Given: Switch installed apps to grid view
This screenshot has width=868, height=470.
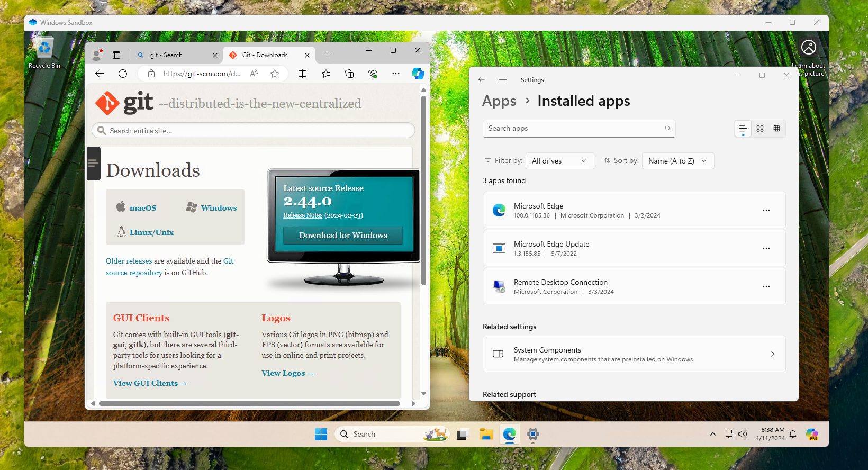Looking at the screenshot, I should [x=760, y=129].
